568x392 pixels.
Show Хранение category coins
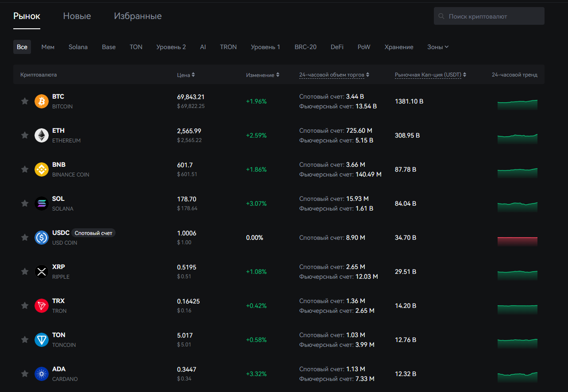[399, 47]
